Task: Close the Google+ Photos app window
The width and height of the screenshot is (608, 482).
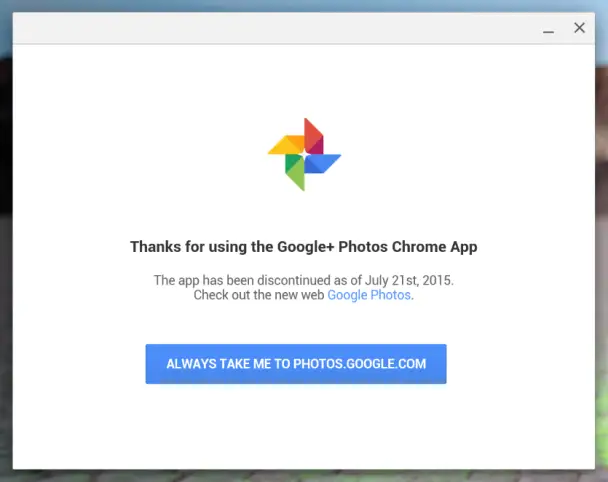Action: point(579,28)
